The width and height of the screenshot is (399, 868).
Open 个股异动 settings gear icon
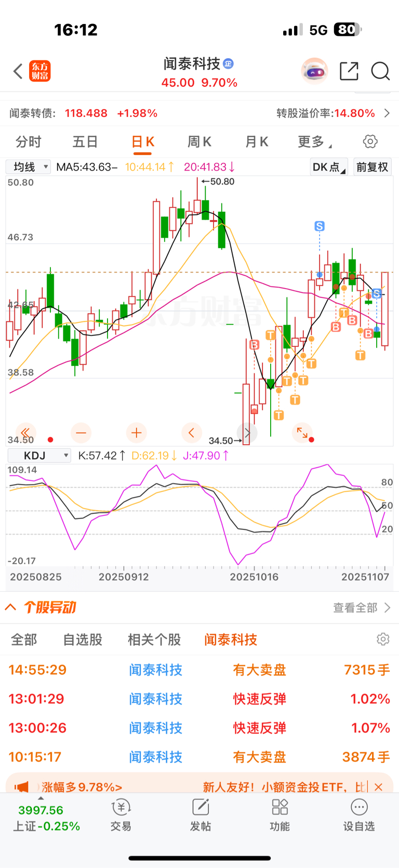(383, 639)
